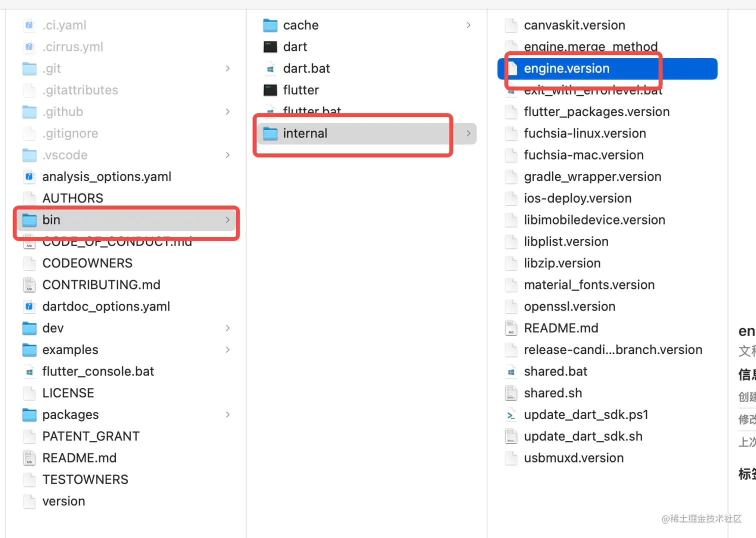Select the bin folder row
Screen dimensions: 756x538
pos(125,220)
